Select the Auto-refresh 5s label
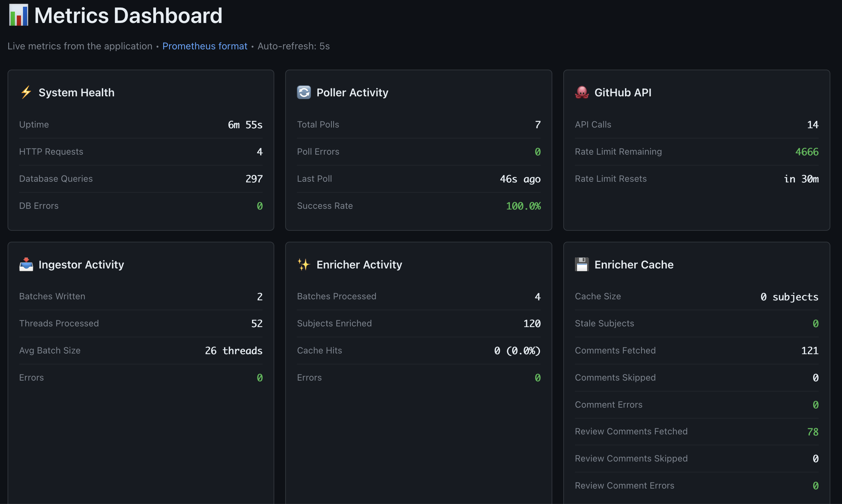 [x=293, y=46]
